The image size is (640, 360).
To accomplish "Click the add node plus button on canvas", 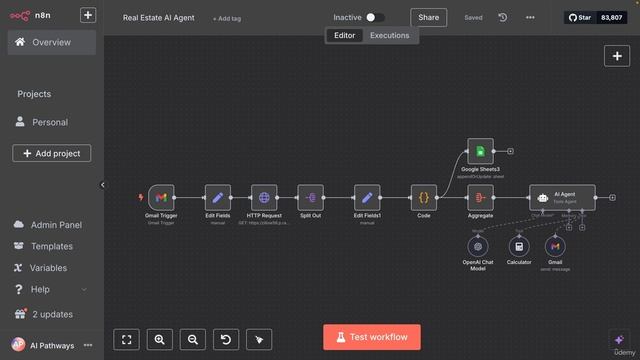I will pyautogui.click(x=617, y=56).
